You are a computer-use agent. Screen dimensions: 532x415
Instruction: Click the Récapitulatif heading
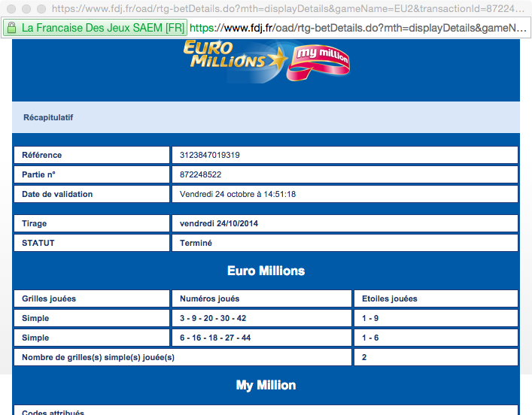[x=48, y=117]
